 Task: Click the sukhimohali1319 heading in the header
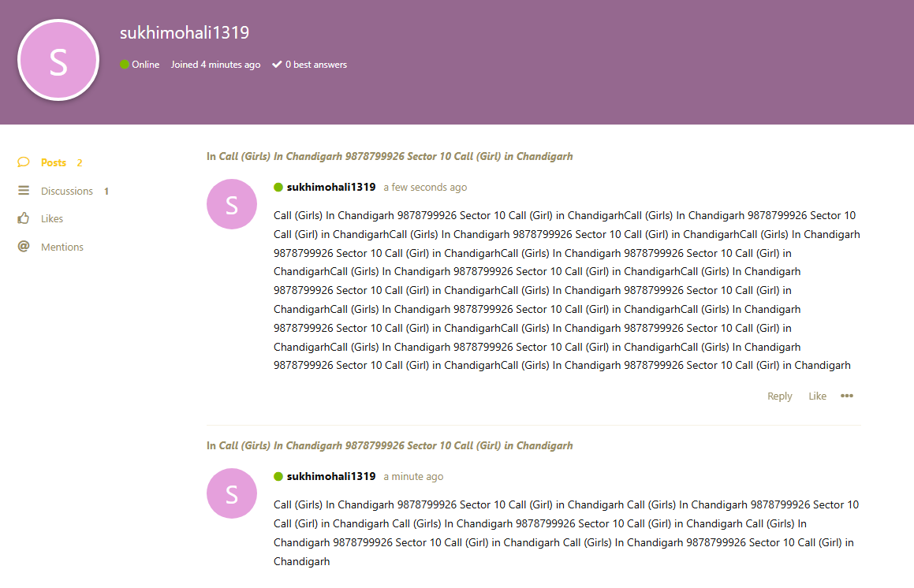coord(185,33)
